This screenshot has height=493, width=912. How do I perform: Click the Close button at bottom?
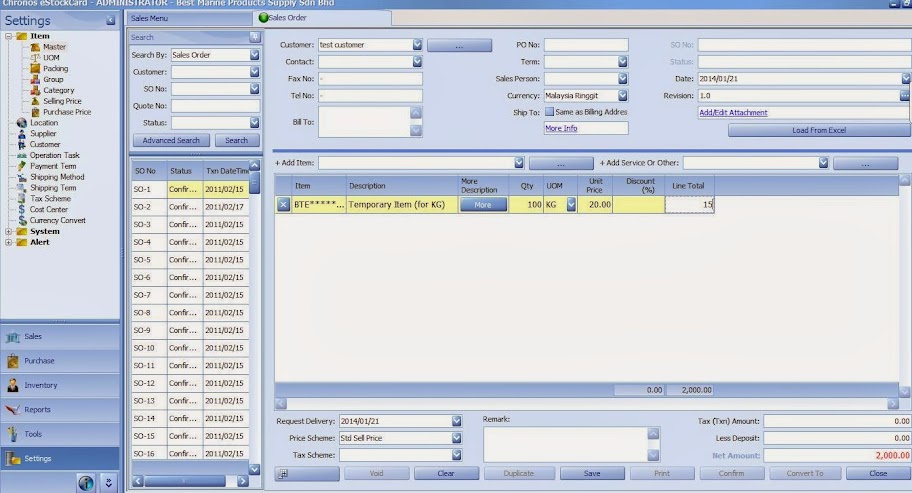pyautogui.click(x=878, y=474)
